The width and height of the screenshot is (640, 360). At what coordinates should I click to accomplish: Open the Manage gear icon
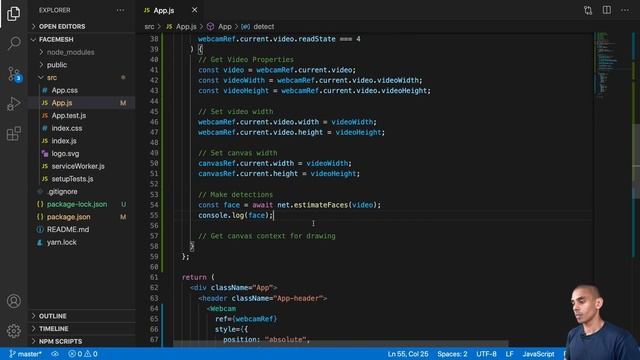13,330
